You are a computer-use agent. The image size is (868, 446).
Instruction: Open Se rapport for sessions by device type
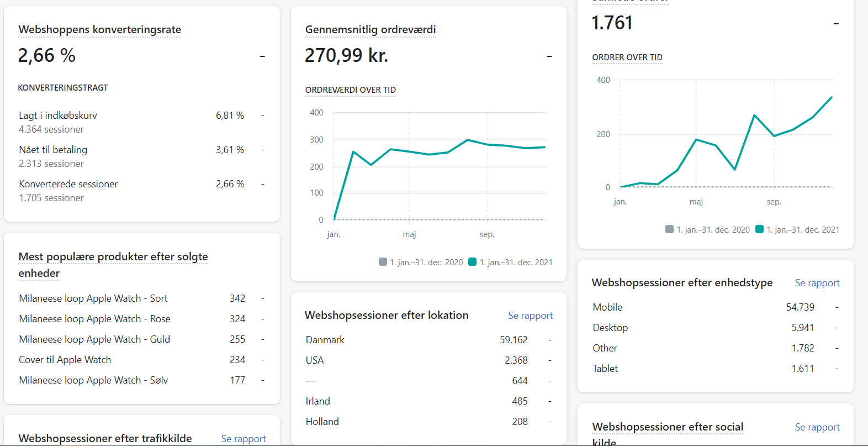click(x=817, y=283)
